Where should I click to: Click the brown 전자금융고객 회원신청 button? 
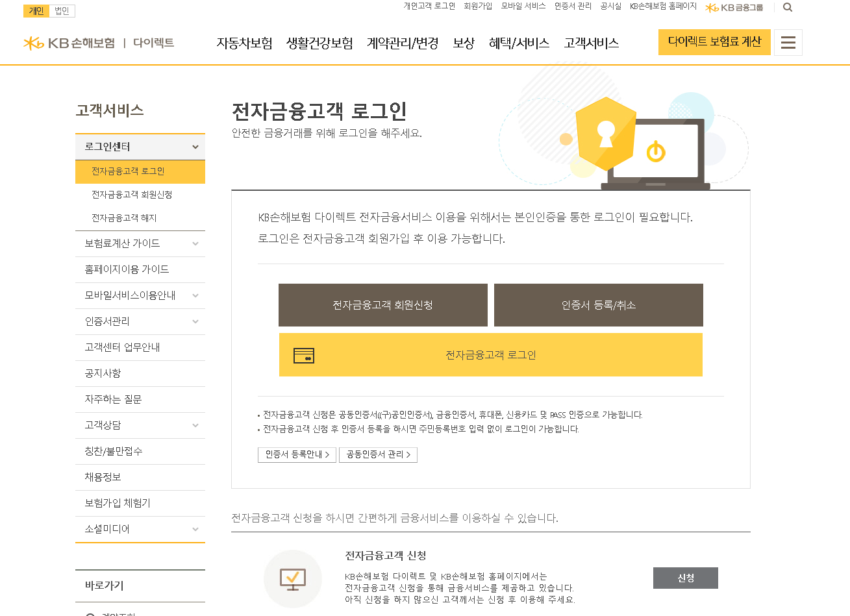point(383,305)
